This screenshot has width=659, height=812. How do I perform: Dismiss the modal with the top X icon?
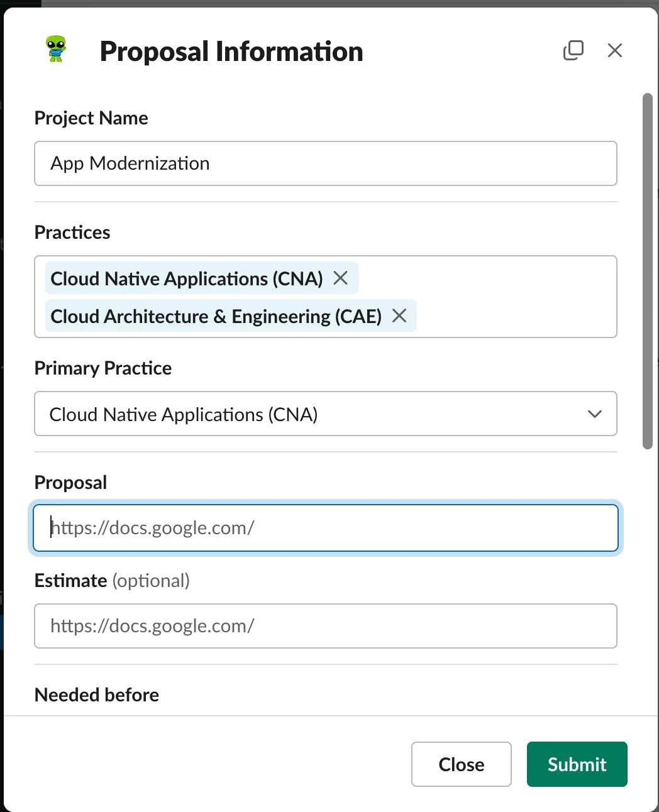click(615, 50)
